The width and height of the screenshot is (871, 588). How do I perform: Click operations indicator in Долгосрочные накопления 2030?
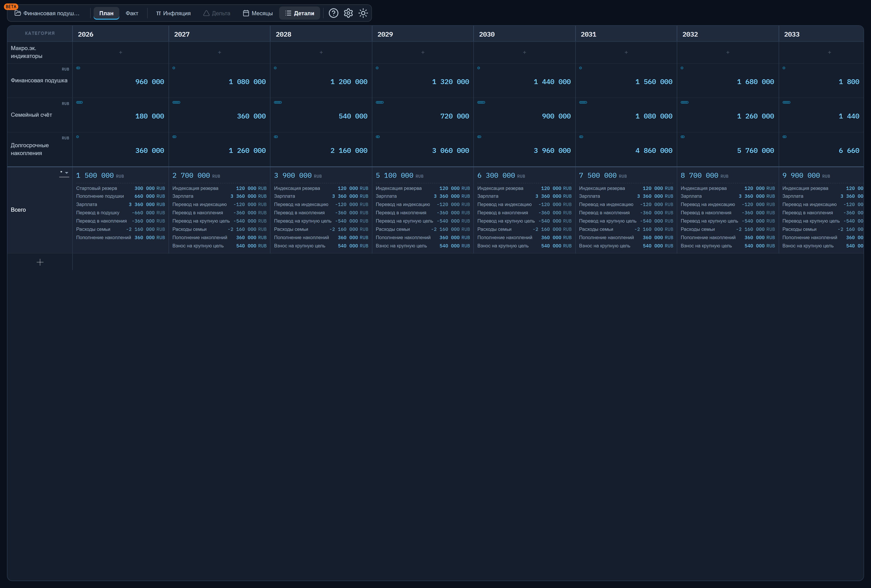(x=479, y=137)
